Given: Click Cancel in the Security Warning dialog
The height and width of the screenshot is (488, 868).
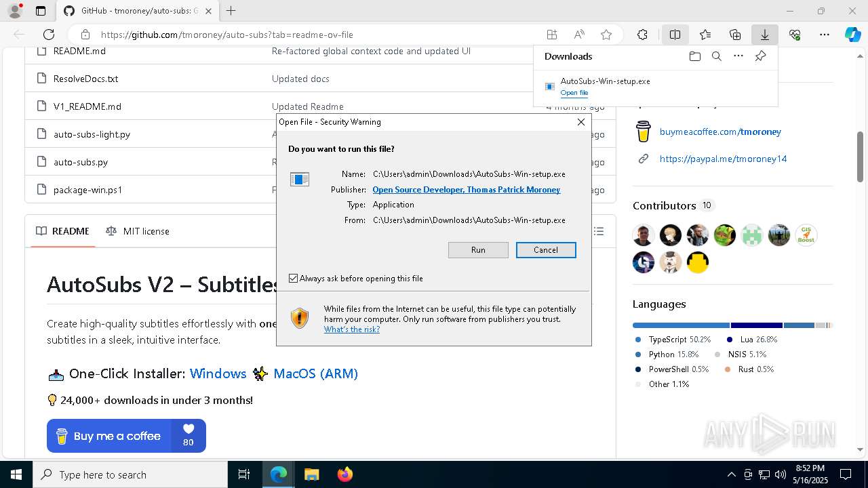Looking at the screenshot, I should (x=546, y=250).
